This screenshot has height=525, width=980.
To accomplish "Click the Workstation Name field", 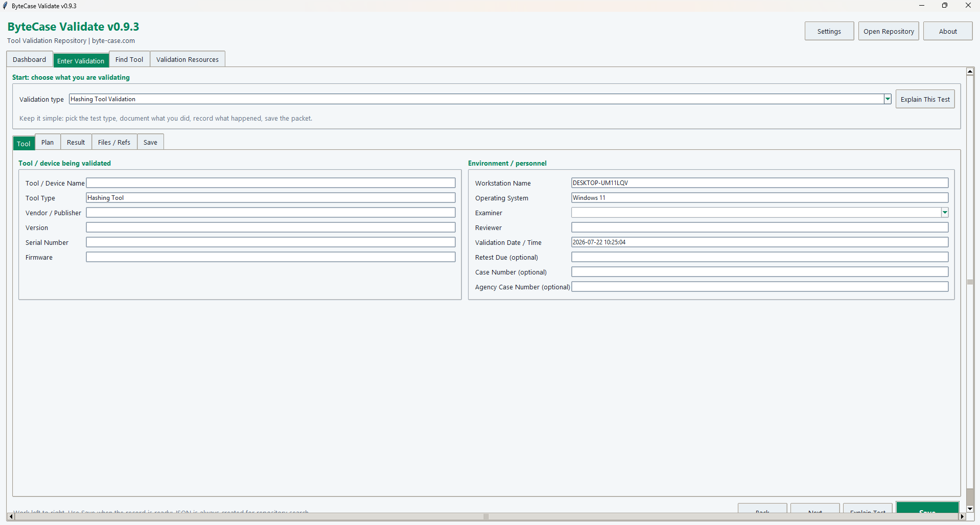I will pos(760,183).
